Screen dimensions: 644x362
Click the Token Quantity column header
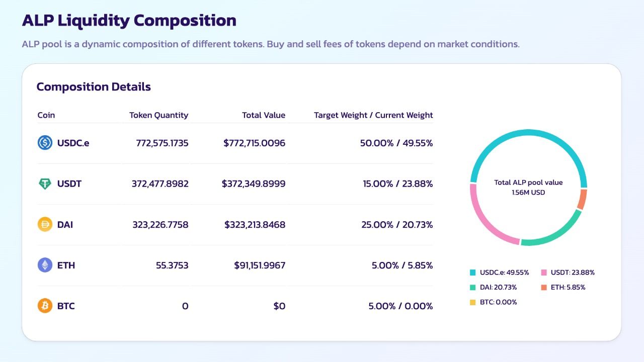[x=158, y=115]
